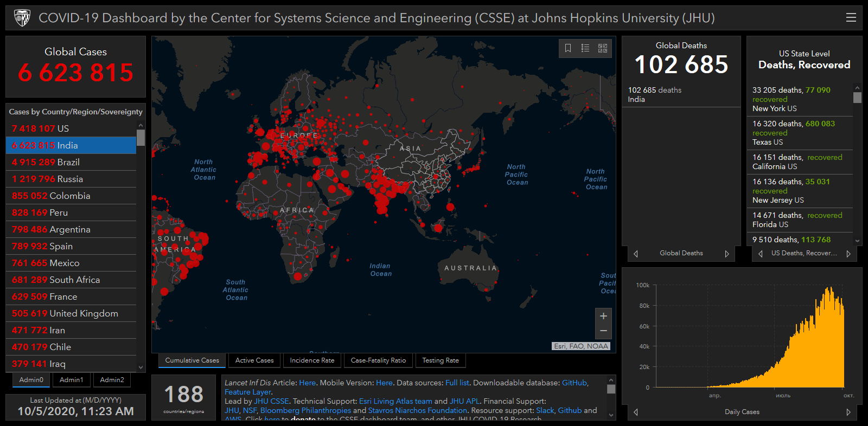
Task: Show the map legend list icon
Action: [585, 48]
